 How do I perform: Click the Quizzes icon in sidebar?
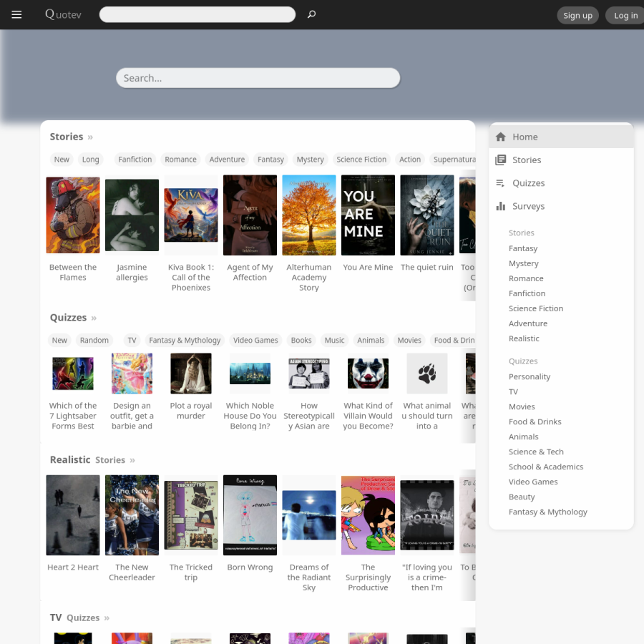(x=500, y=182)
